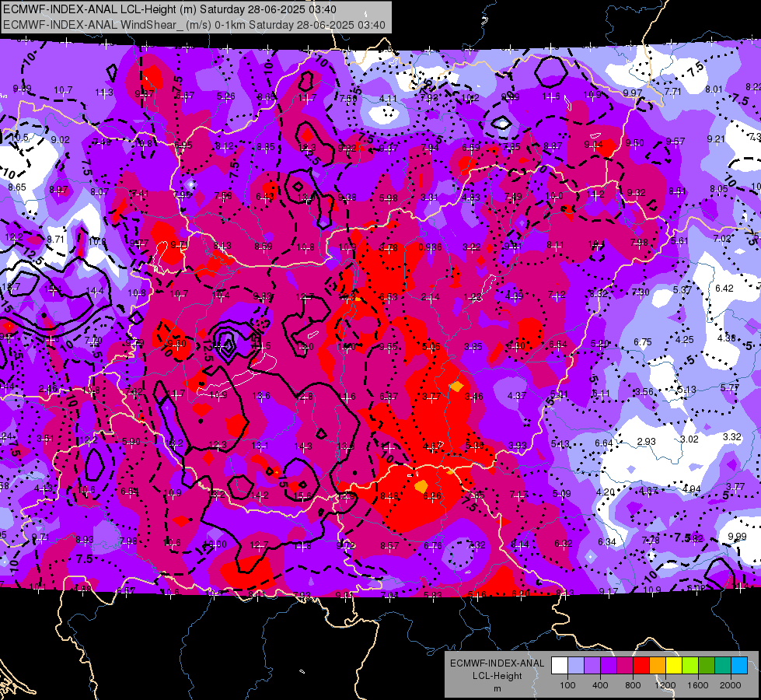This screenshot has width=761, height=700.
Task: Click the legend tick label 800
Action: 633,685
